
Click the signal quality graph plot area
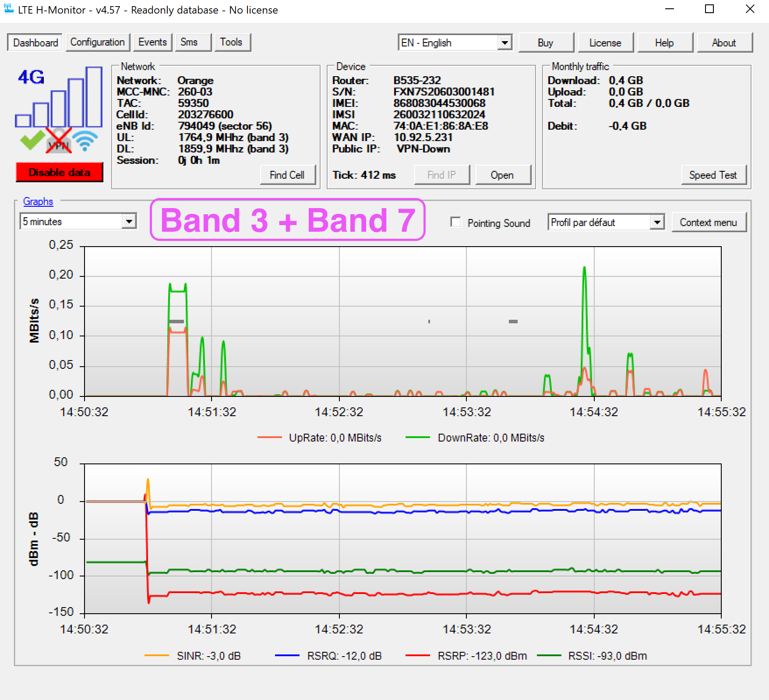402,538
